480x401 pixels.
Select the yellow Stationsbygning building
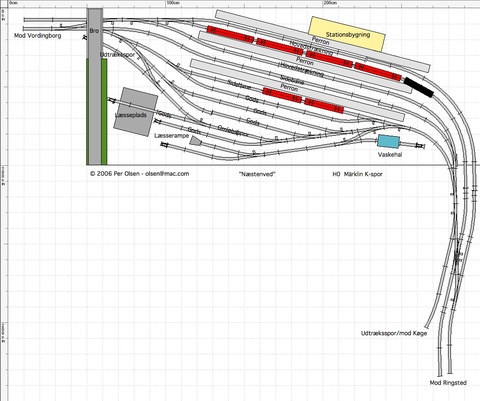point(347,34)
